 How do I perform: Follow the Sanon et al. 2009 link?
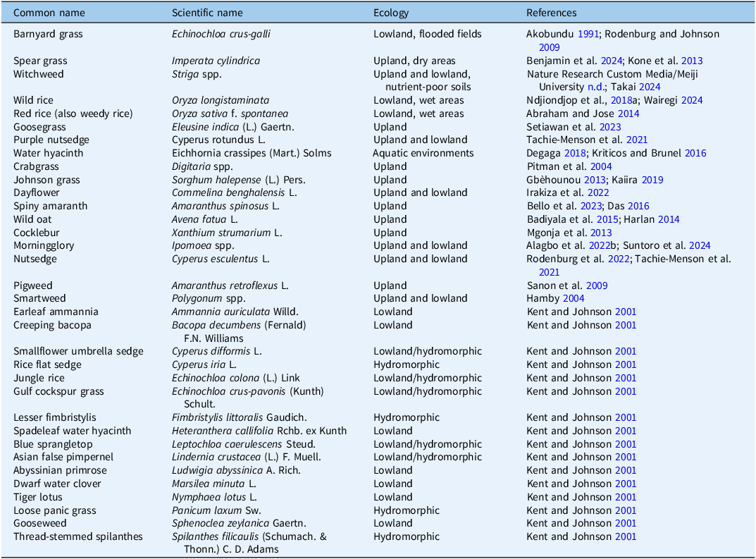597,285
